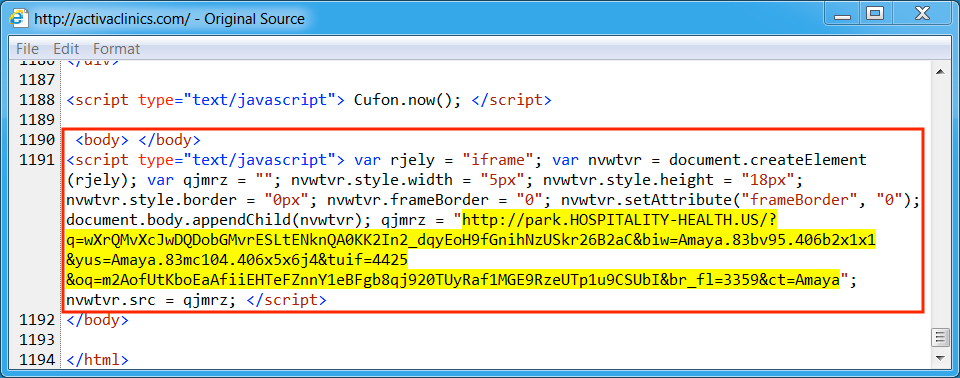Image resolution: width=960 pixels, height=378 pixels.
Task: Click line number 1191
Action: tap(37, 160)
